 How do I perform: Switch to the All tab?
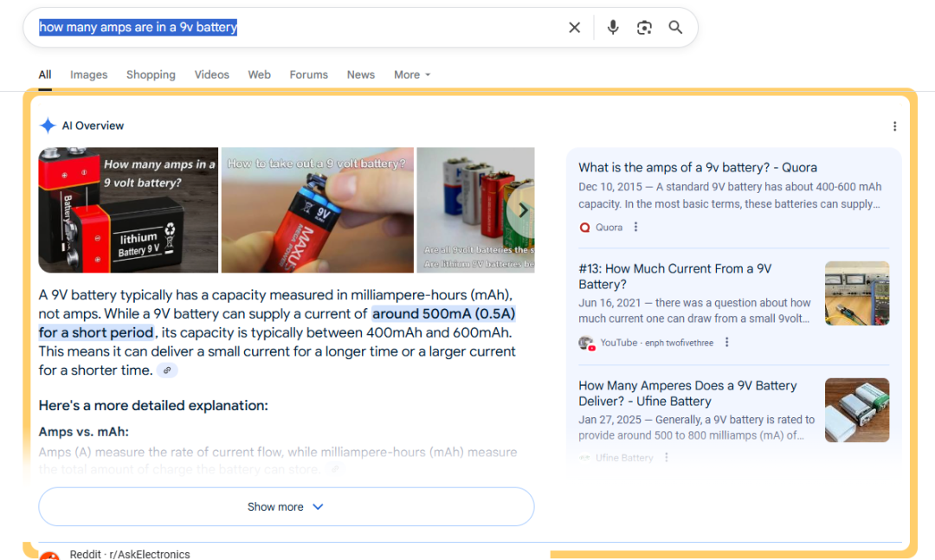tap(45, 74)
